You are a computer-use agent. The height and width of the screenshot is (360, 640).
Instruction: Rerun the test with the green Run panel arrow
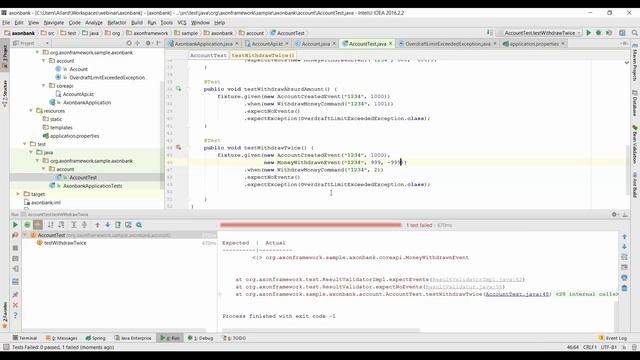click(x=15, y=225)
